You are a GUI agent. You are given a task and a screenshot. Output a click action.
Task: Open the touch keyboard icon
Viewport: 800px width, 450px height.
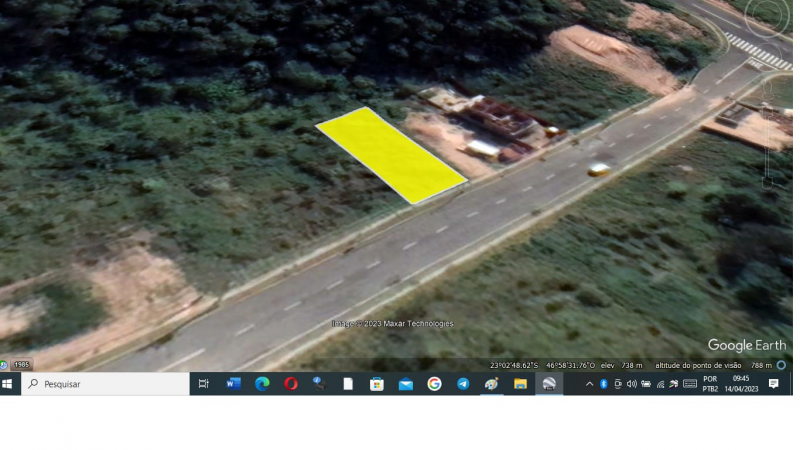click(690, 384)
